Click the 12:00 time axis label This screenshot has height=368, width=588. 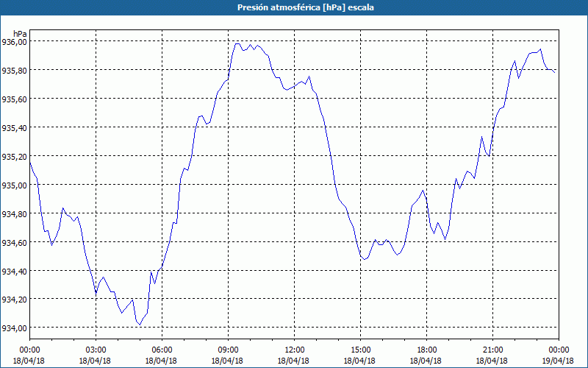click(x=295, y=350)
